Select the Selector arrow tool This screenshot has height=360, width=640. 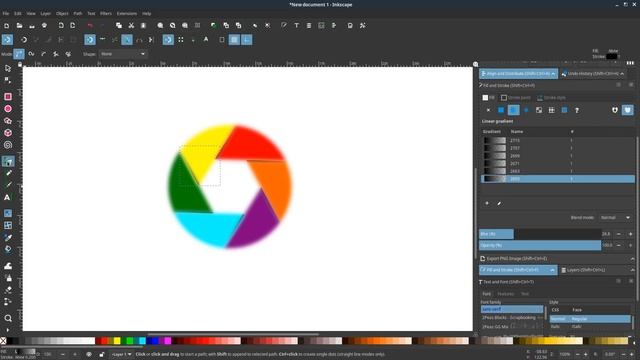[8, 68]
